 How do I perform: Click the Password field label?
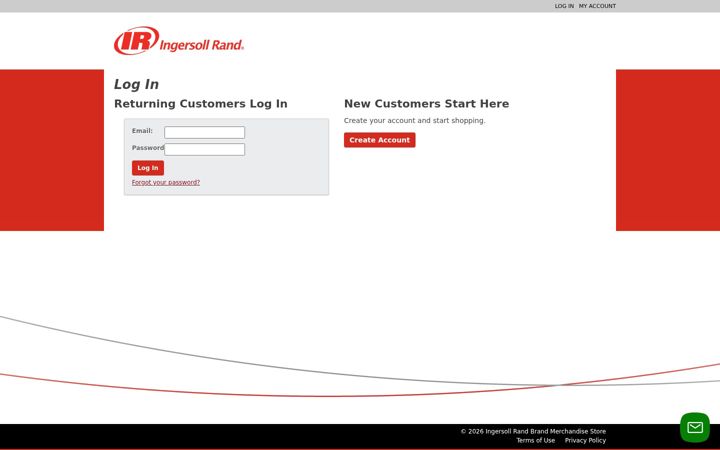148,148
